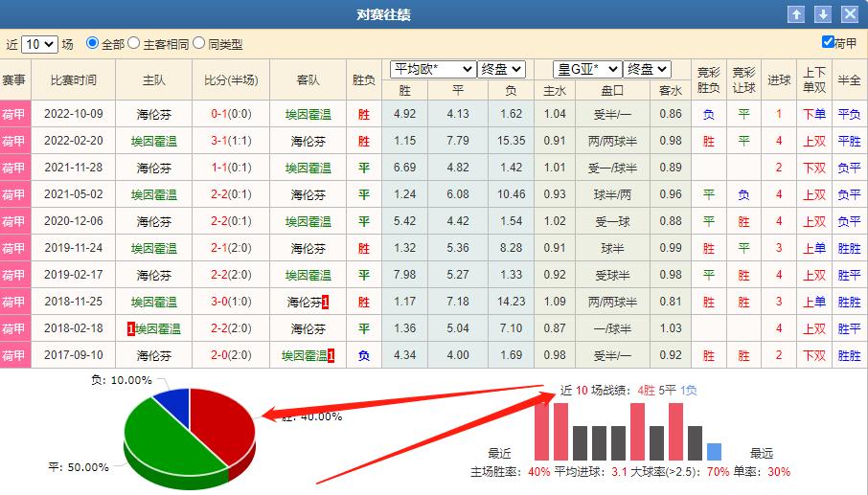Image resolution: width=868 pixels, height=495 pixels.
Task: Select the 同类型 radio button
Action: tap(198, 43)
